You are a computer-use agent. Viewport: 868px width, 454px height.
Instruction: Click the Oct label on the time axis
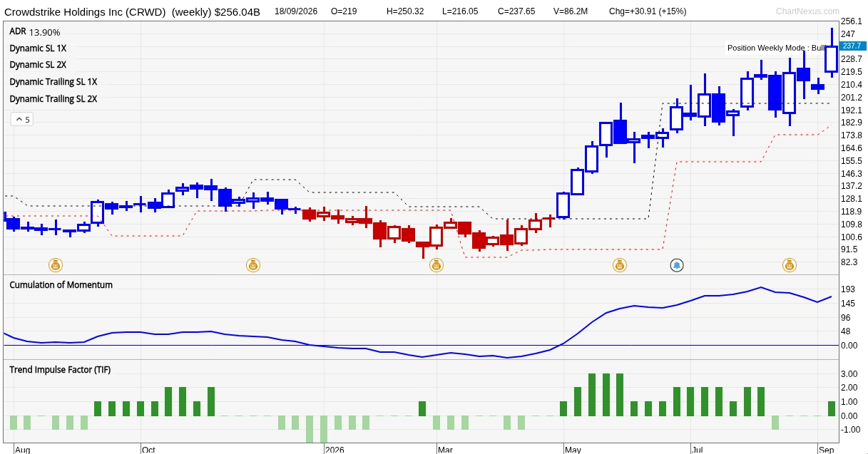tap(148, 450)
